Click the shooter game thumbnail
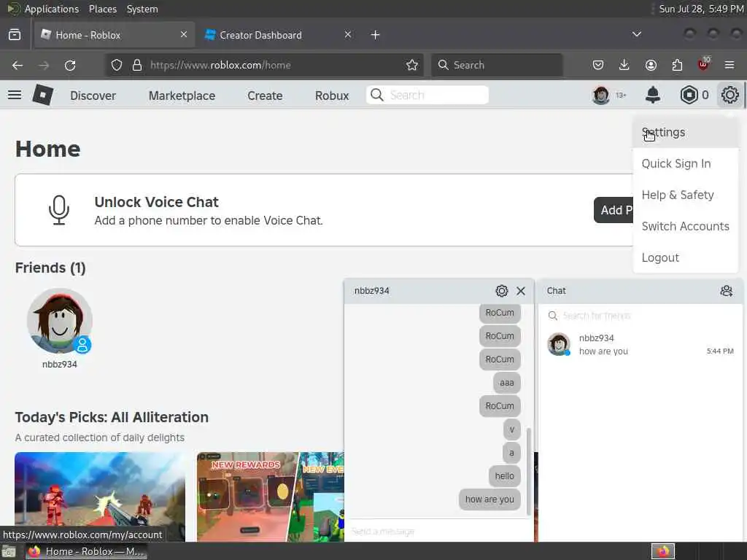Screen dimensions: 747x560 coord(100,497)
